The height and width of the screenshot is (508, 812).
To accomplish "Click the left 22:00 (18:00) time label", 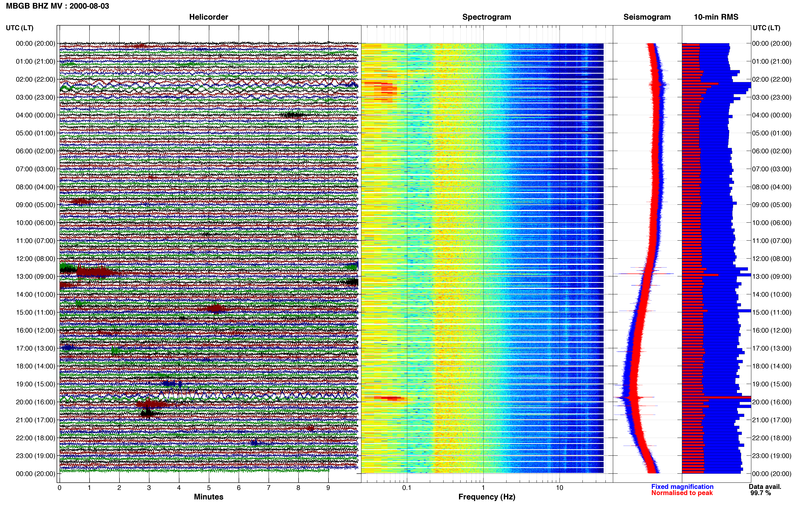I will coord(36,438).
